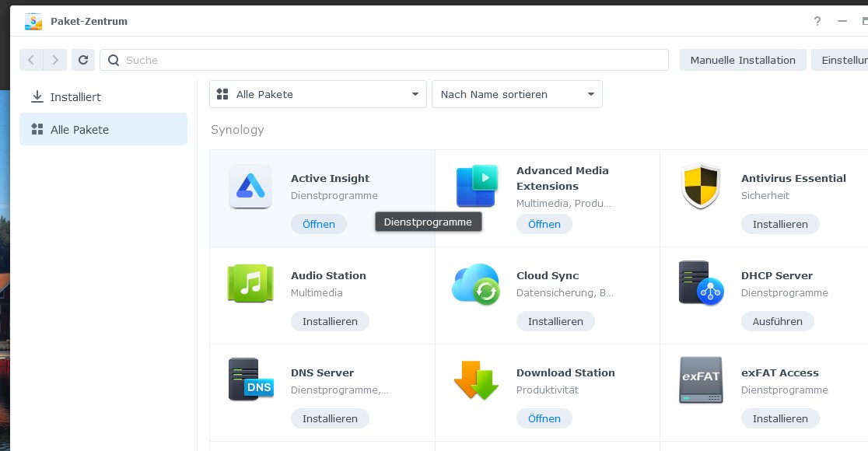Viewport: 868px width, 451px height.
Task: Refresh the package list
Action: pos(83,60)
